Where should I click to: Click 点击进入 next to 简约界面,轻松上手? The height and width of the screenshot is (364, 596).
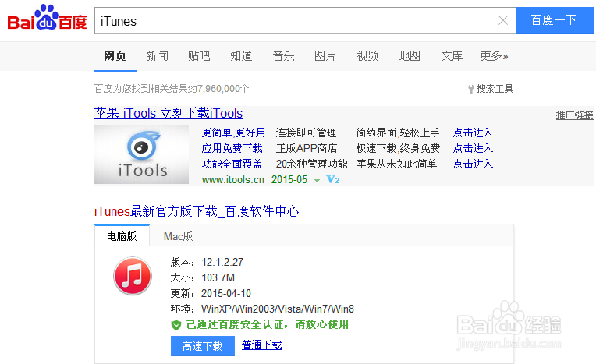coord(473,133)
